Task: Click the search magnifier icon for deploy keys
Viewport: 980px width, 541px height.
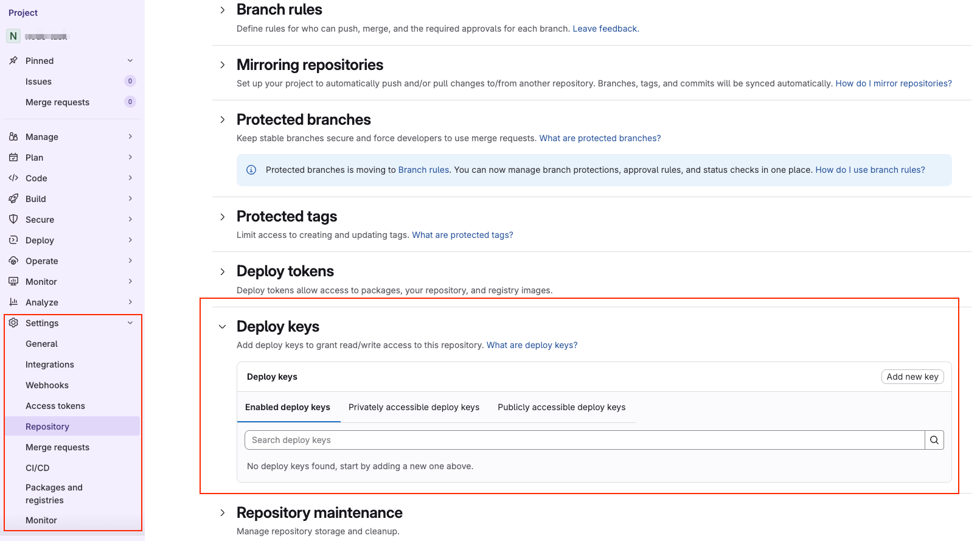Action: click(x=934, y=440)
